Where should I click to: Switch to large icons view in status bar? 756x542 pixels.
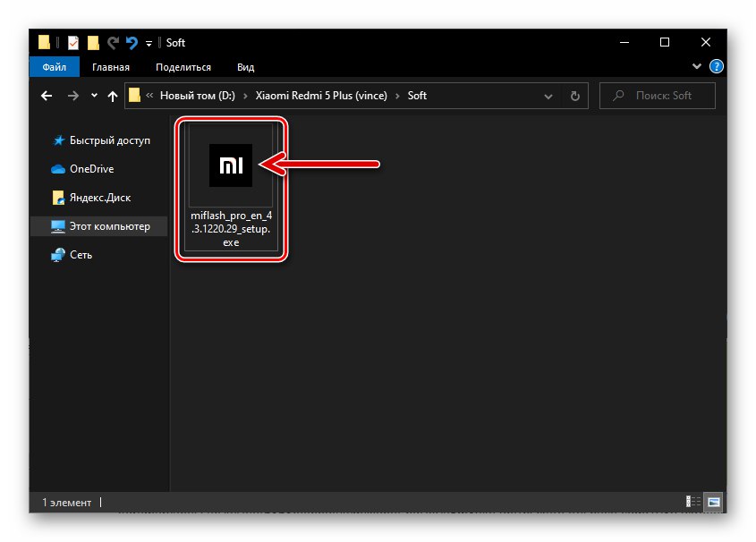click(714, 502)
